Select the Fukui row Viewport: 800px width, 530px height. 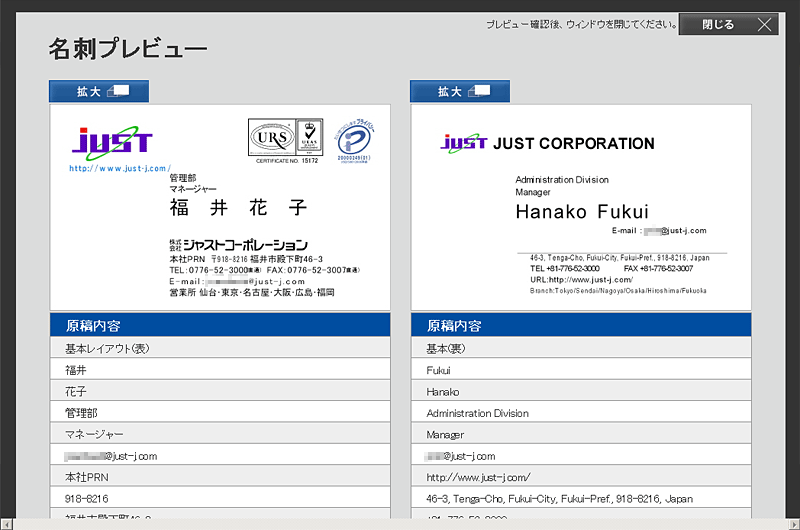click(x=581, y=370)
